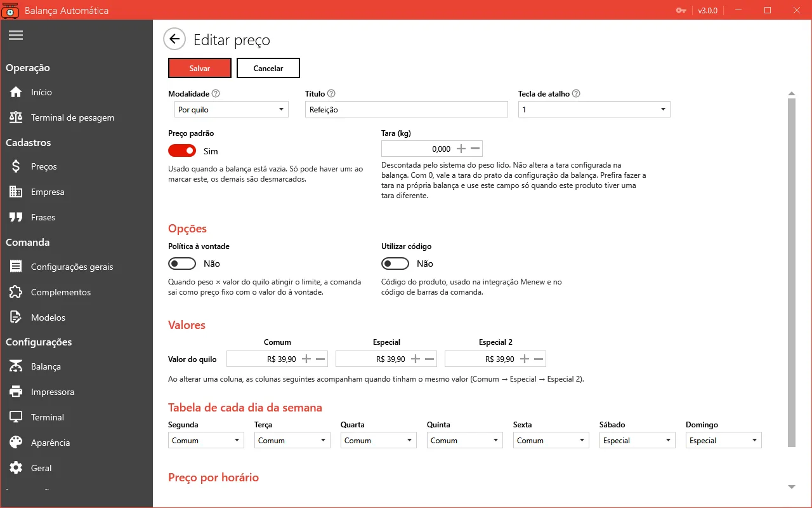Open Aparência palette icon in sidebar
This screenshot has width=812, height=508.
16,443
